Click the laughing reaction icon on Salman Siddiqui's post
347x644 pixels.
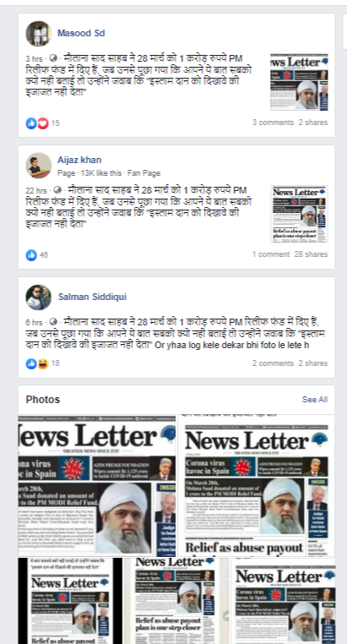(43, 363)
